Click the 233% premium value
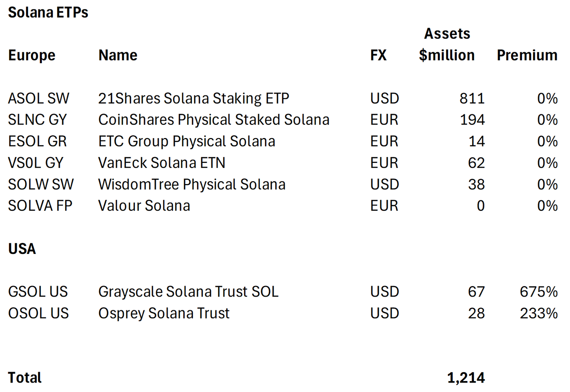The image size is (570, 392). click(539, 313)
